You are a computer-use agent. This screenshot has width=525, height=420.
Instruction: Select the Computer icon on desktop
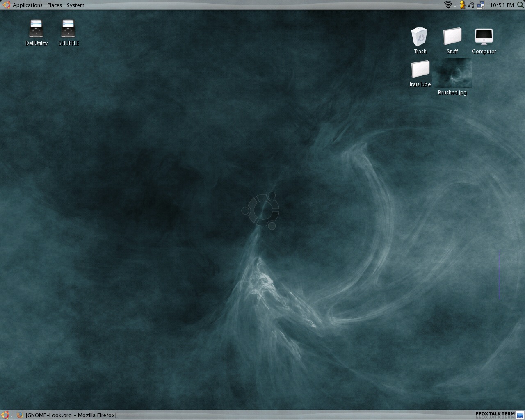(484, 37)
